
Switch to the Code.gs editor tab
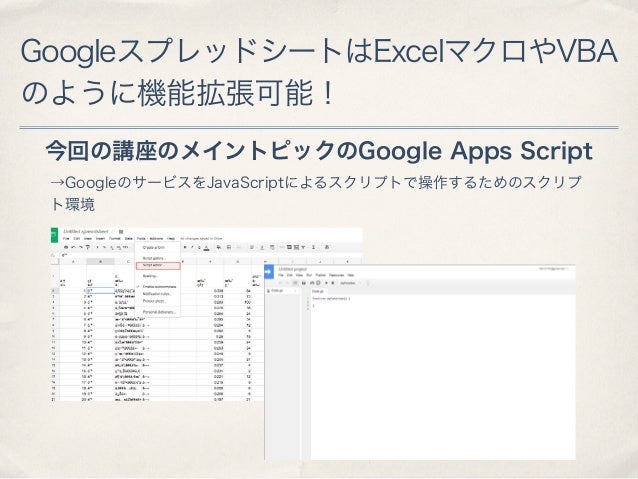click(x=319, y=291)
